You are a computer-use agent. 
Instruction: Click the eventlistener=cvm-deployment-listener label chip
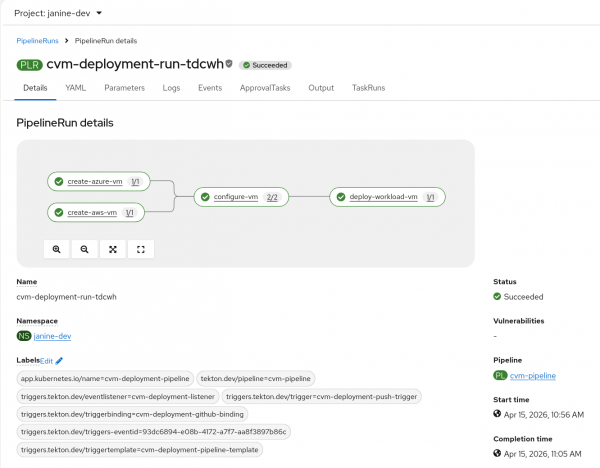click(x=118, y=396)
